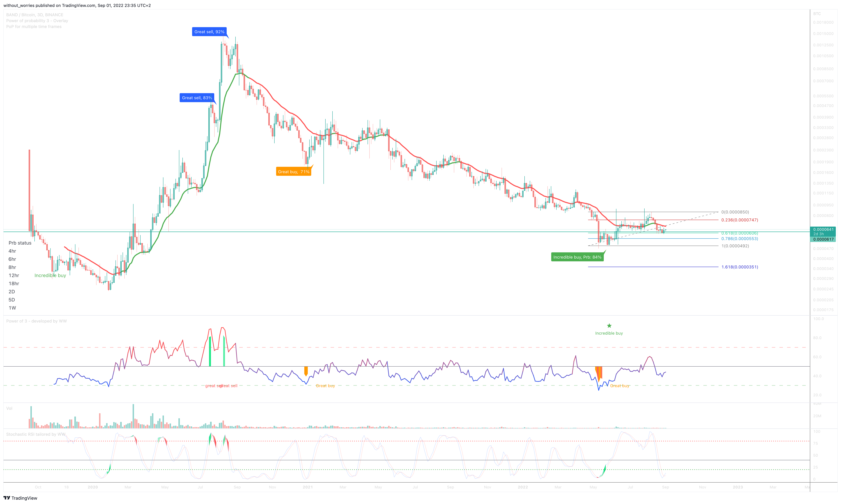Click the '4hr' timeframe row
The width and height of the screenshot is (841, 504).
(x=12, y=251)
